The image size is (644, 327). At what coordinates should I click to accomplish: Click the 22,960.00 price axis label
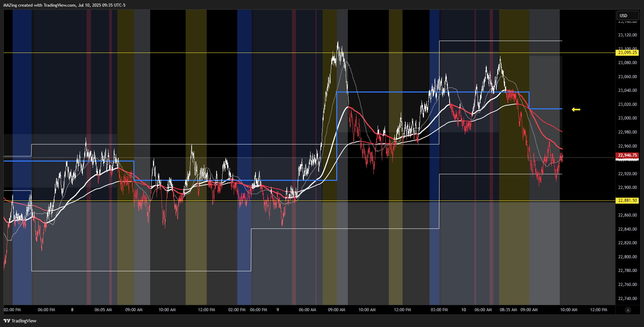[628, 146]
